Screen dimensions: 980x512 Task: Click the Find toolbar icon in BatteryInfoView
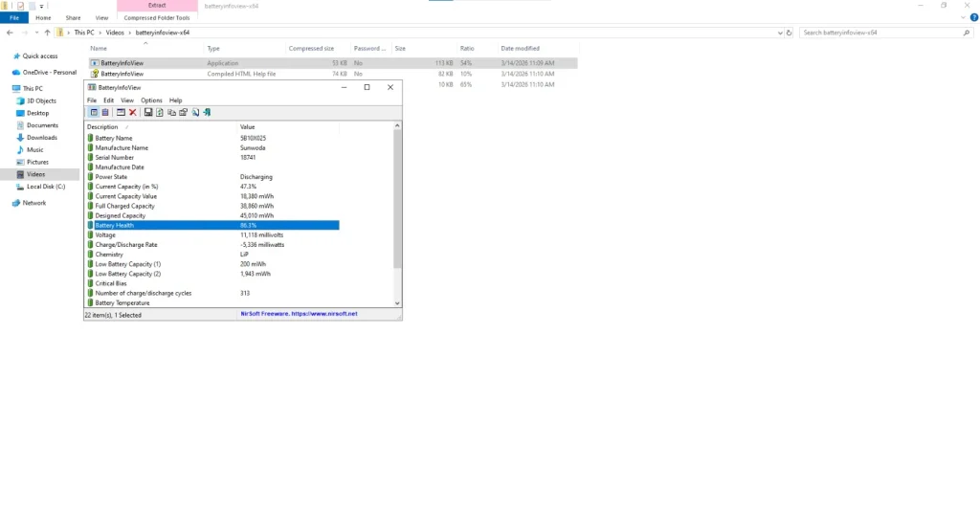point(195,113)
